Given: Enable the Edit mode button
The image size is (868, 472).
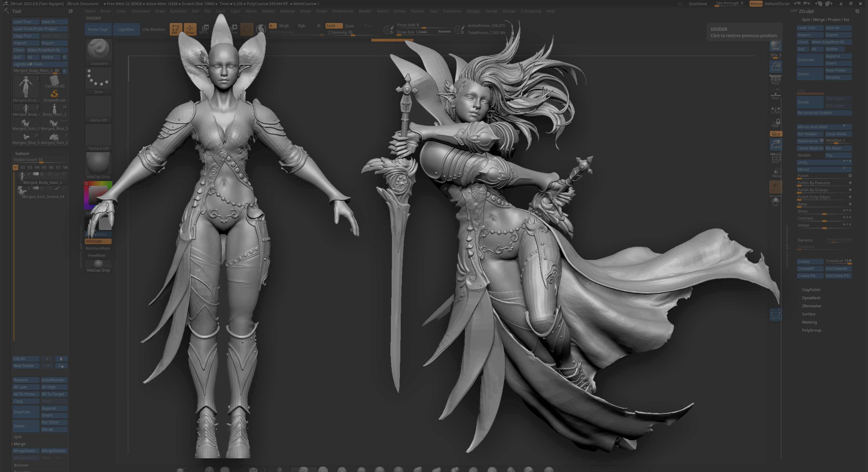Looking at the screenshot, I should [175, 29].
